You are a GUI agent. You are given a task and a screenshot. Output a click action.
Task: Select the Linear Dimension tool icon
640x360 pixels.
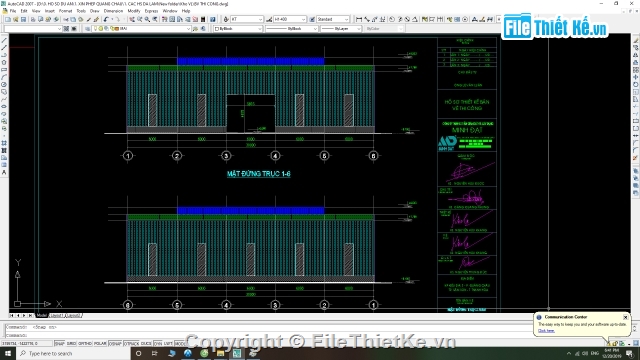click(359, 19)
